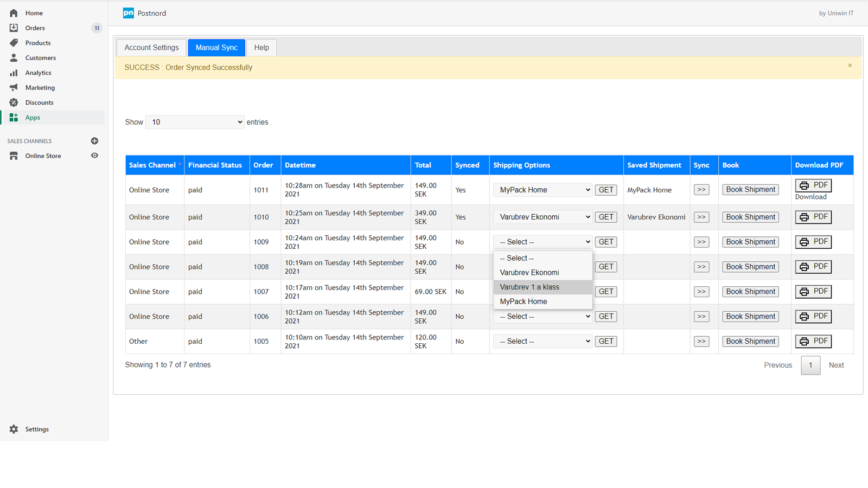The height and width of the screenshot is (488, 868).
Task: Select Varubrev 1:a klass option
Action: coord(529,287)
